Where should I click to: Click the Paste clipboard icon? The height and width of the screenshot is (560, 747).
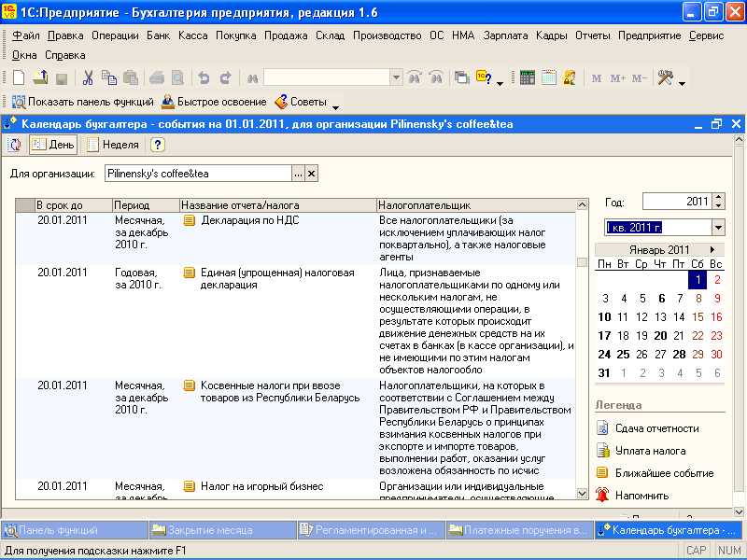[131, 77]
